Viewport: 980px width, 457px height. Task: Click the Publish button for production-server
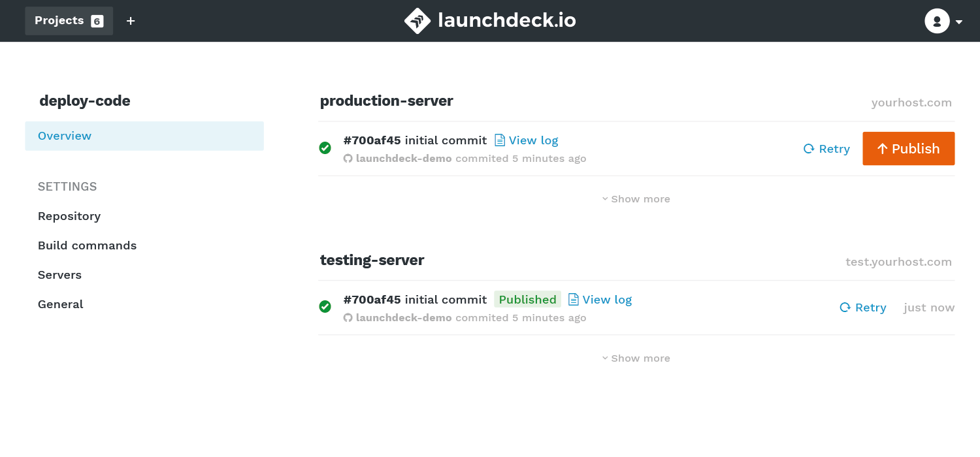tap(908, 148)
